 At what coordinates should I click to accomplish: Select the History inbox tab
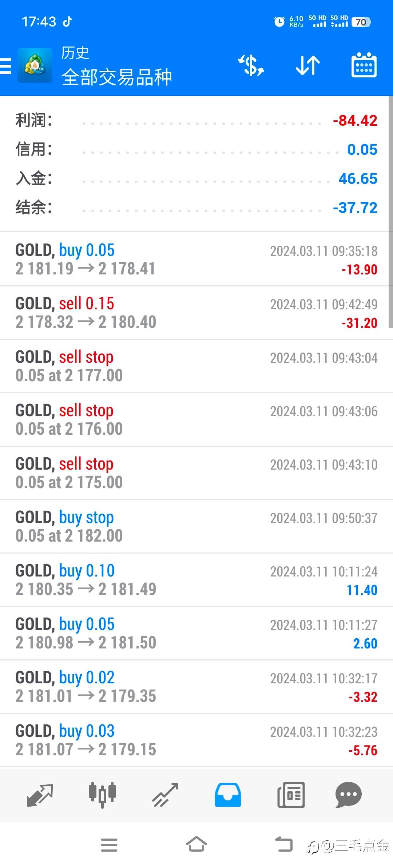(x=228, y=795)
